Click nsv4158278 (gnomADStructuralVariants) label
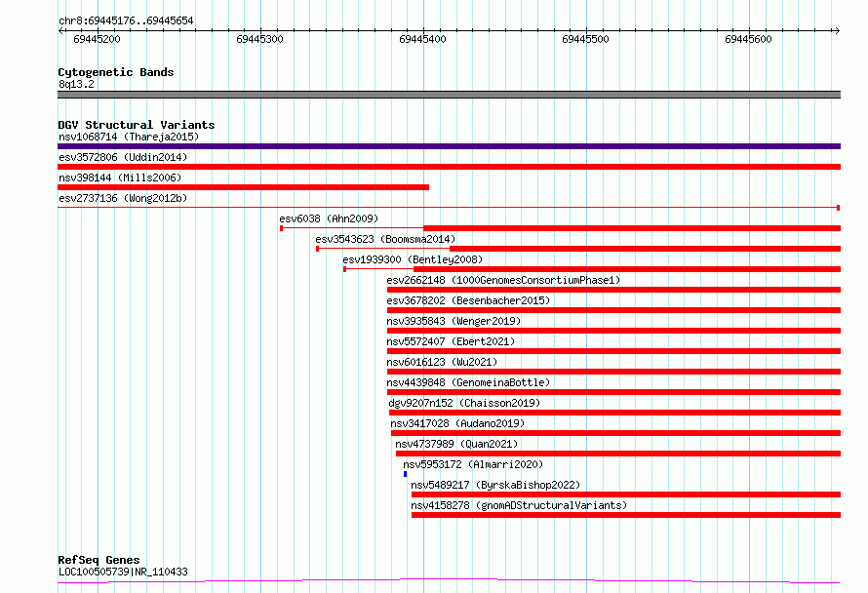 [x=519, y=505]
